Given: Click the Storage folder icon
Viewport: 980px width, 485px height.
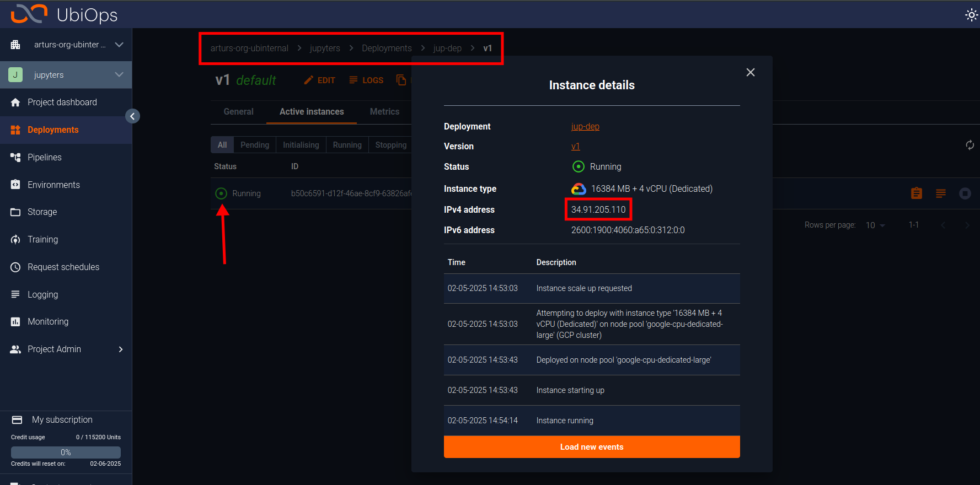Looking at the screenshot, I should point(15,212).
